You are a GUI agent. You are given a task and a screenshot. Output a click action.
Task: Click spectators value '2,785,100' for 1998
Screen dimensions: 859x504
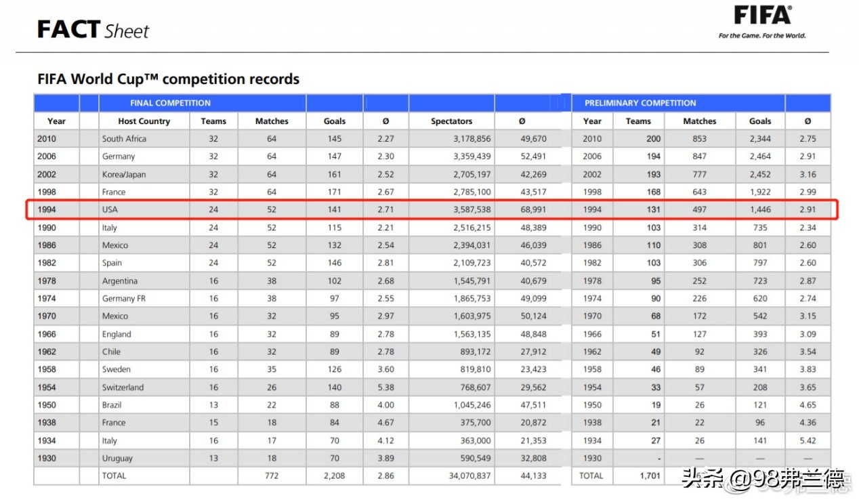(472, 192)
